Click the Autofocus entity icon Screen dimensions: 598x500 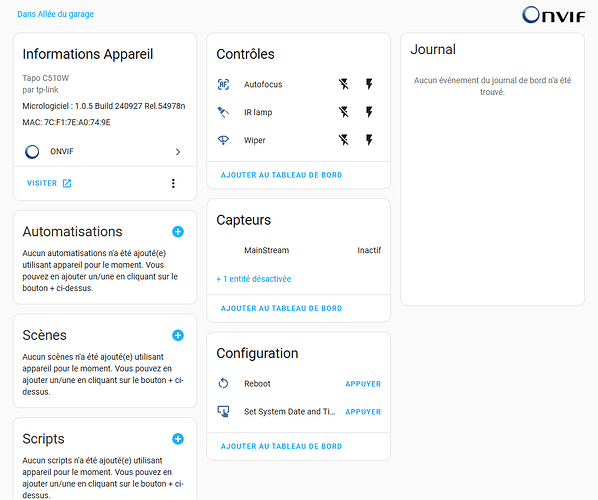(x=223, y=84)
